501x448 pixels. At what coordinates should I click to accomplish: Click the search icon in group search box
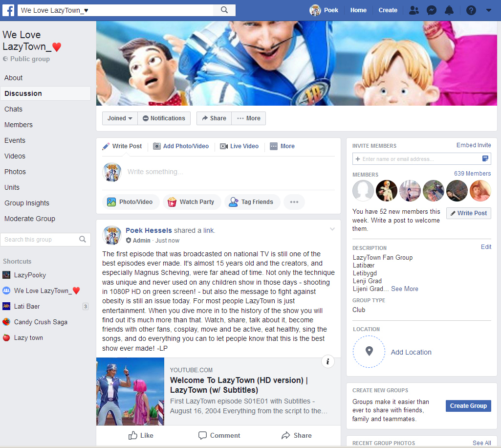[83, 240]
